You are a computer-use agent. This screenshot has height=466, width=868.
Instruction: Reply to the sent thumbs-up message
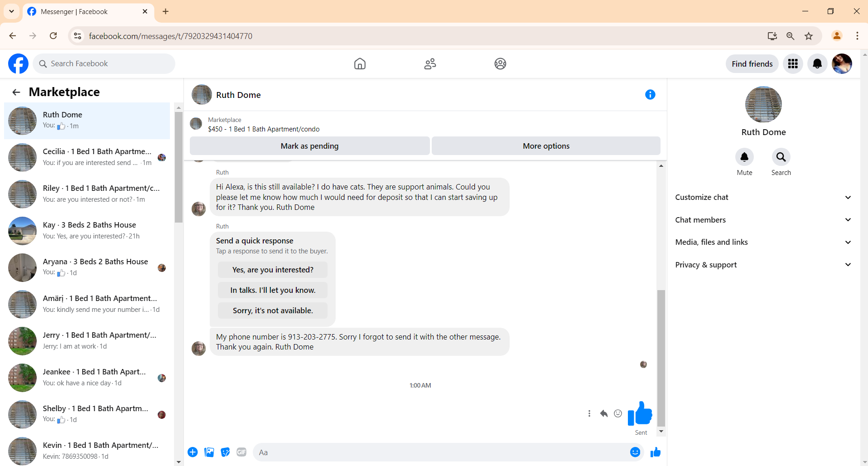(603, 413)
